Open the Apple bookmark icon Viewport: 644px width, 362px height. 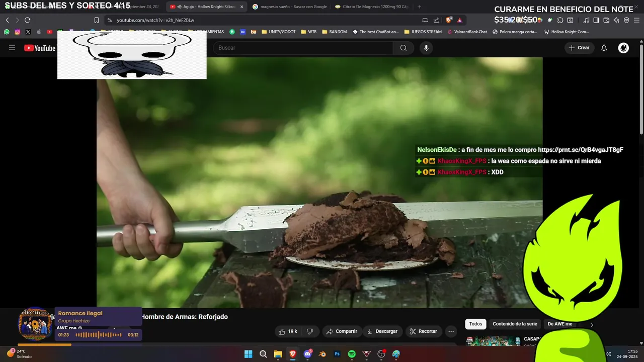pyautogui.click(x=39, y=32)
